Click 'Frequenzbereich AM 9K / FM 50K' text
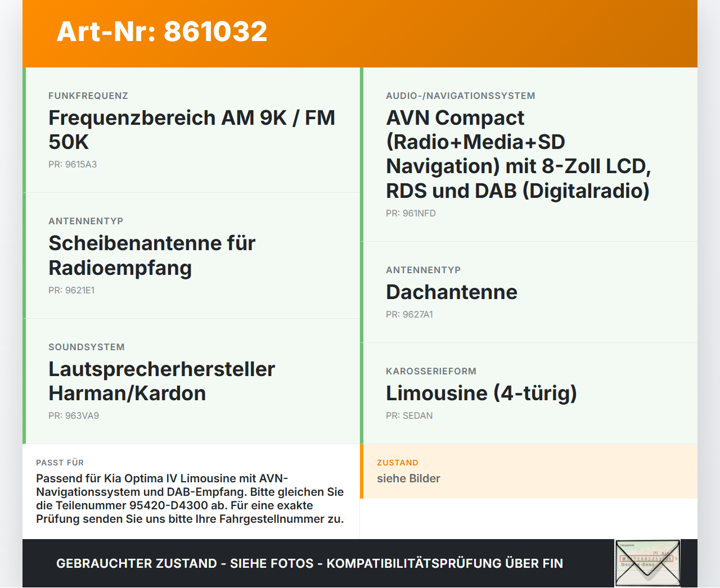Image resolution: width=720 pixels, height=588 pixels. 192,130
